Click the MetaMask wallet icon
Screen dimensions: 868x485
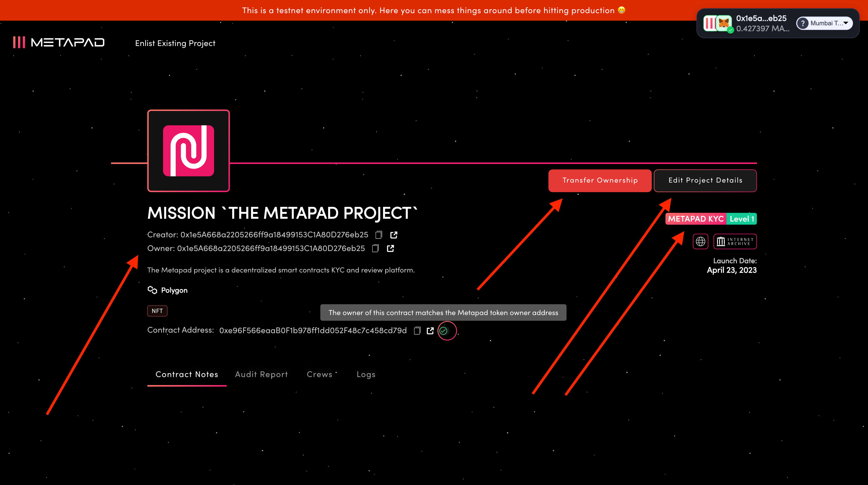pyautogui.click(x=724, y=23)
